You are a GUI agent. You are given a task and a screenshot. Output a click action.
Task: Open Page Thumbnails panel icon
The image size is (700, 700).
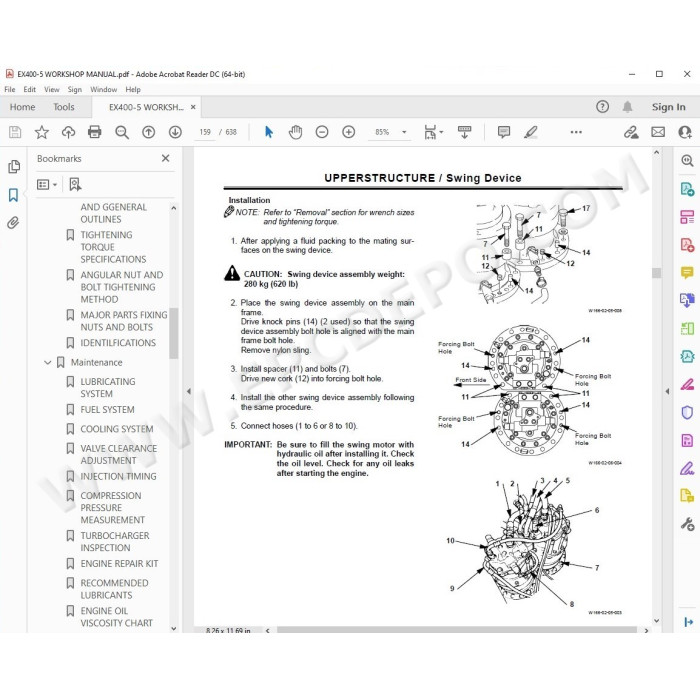pyautogui.click(x=13, y=167)
